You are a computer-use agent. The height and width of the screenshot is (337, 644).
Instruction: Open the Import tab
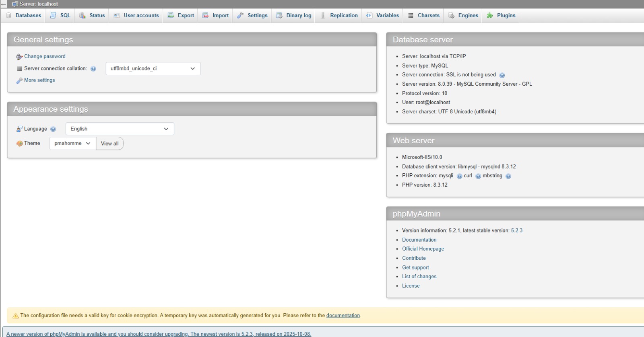pos(215,15)
